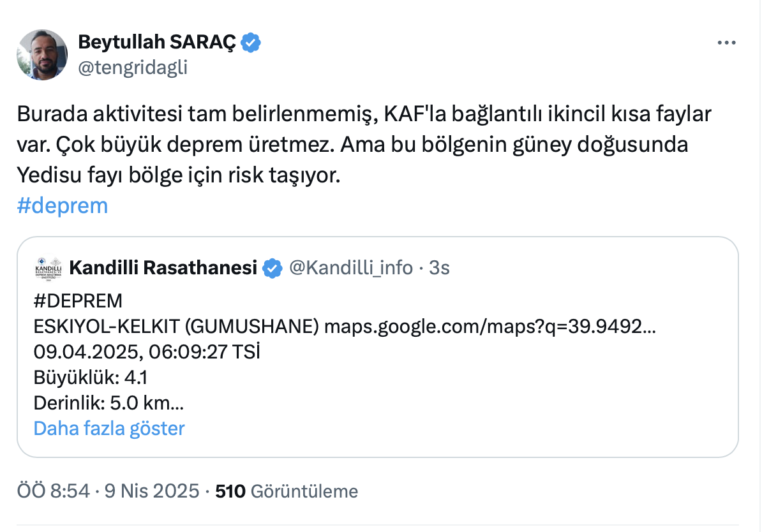Click the #DEPREM tag in quoted tweet
This screenshot has width=762, height=532.
77,301
